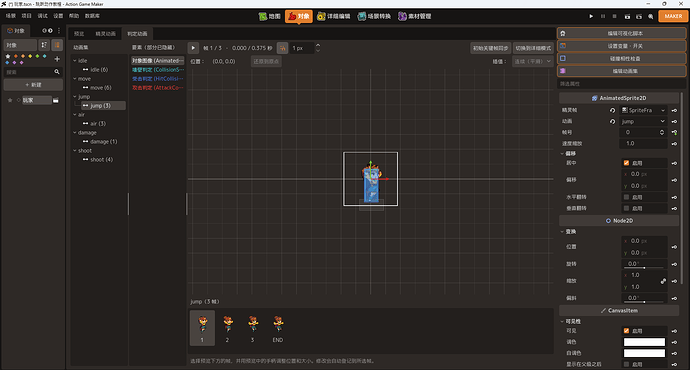Select the 墙壁判定 (CollisionS) element

pyautogui.click(x=158, y=70)
